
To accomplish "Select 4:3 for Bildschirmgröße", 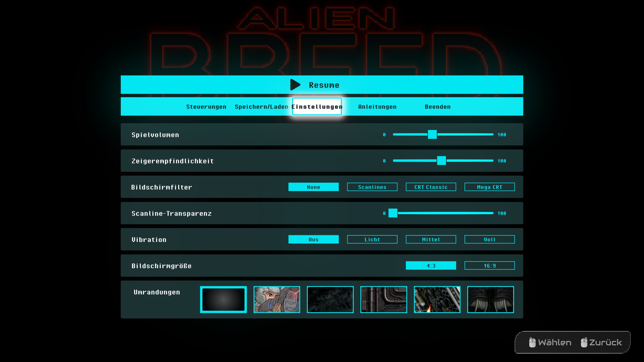I will (431, 266).
